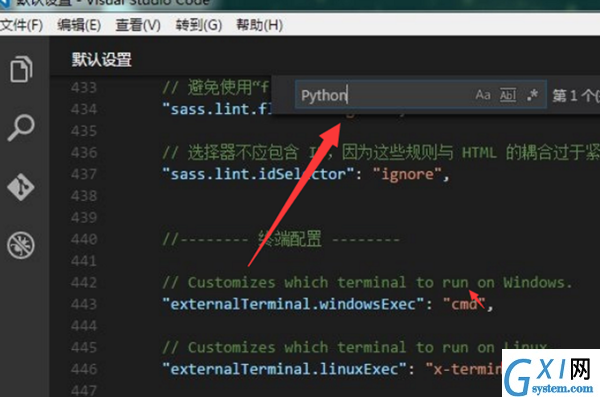600x397 pixels.
Task: Open the 帮助(H) menu
Action: coord(259,25)
